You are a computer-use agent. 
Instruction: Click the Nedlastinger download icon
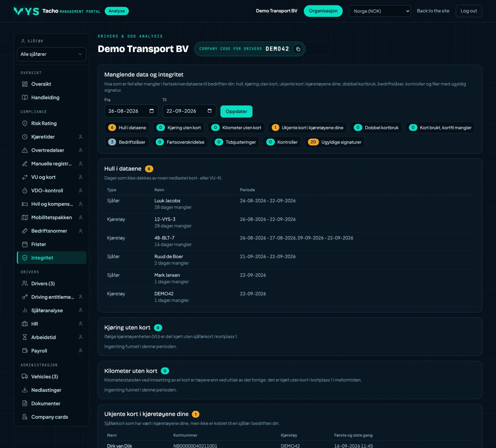[25, 390]
